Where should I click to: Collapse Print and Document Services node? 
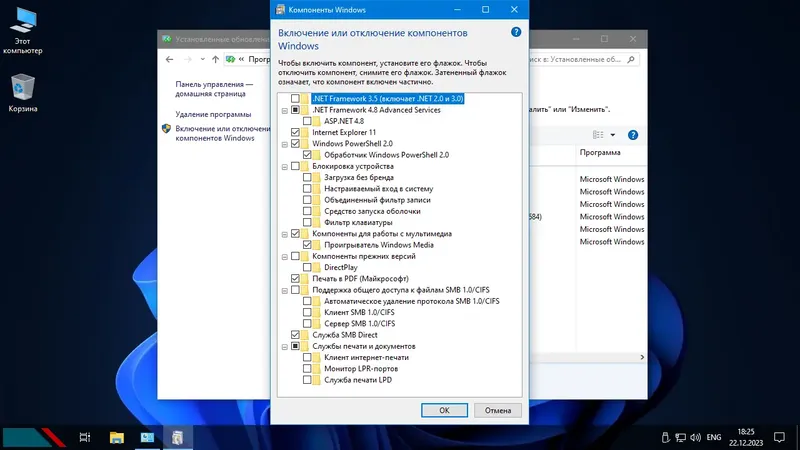tap(285, 346)
